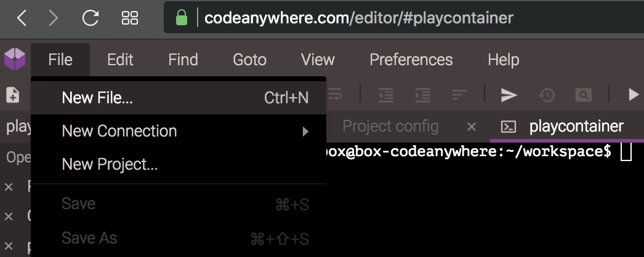Switch to the playcontainer terminal tab
Image resolution: width=644 pixels, height=257 pixels.
coord(576,126)
